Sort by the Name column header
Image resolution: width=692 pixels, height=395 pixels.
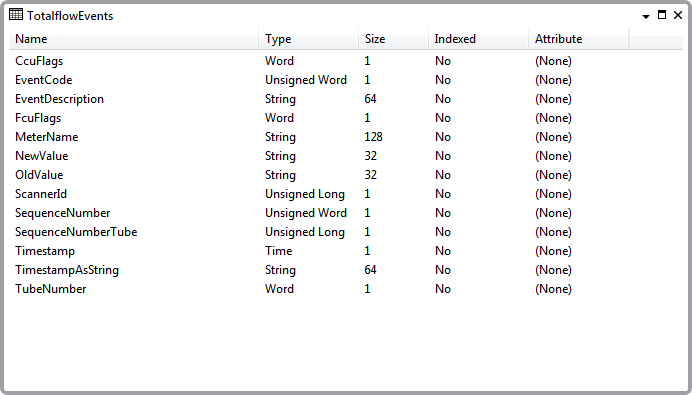tap(134, 39)
